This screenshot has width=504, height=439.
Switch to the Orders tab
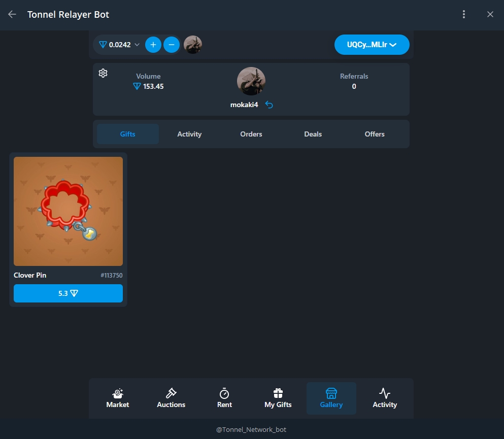coord(251,134)
